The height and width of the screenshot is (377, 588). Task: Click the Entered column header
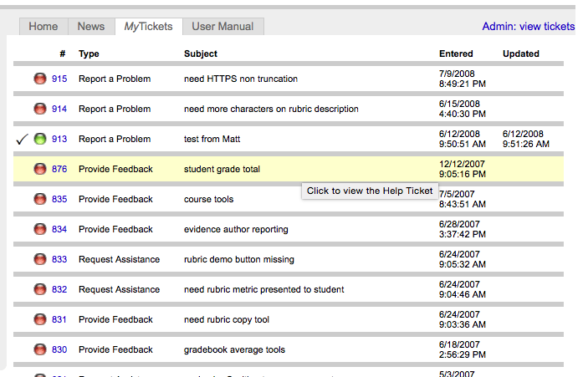click(456, 53)
